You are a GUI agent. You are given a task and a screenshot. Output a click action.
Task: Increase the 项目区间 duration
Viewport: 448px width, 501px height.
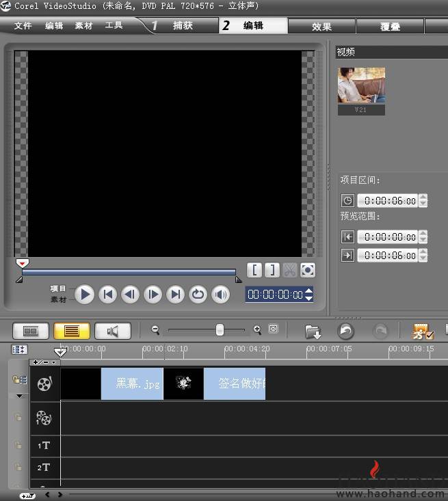[x=423, y=198]
